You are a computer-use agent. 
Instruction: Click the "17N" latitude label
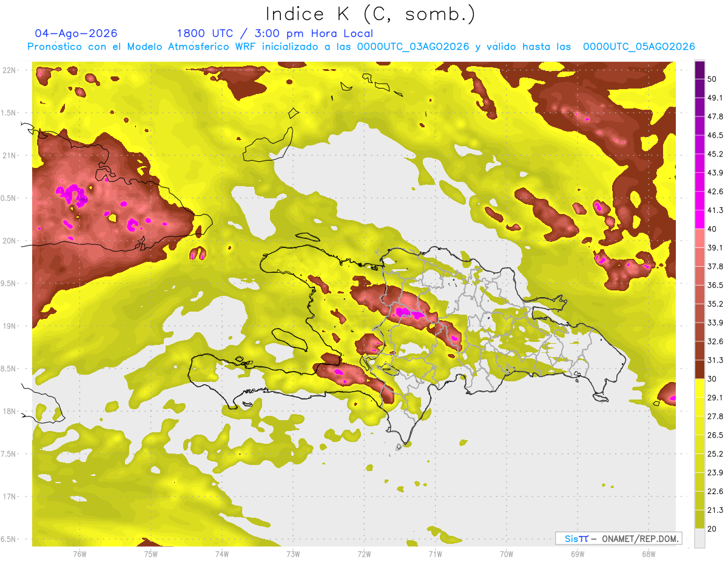(9, 497)
